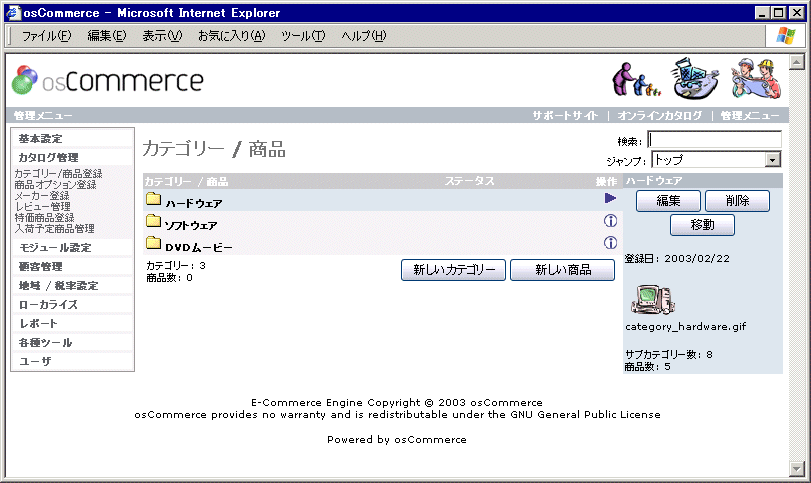Open the ハードウェア folder icon
The width and height of the screenshot is (811, 483).
pyautogui.click(x=153, y=199)
